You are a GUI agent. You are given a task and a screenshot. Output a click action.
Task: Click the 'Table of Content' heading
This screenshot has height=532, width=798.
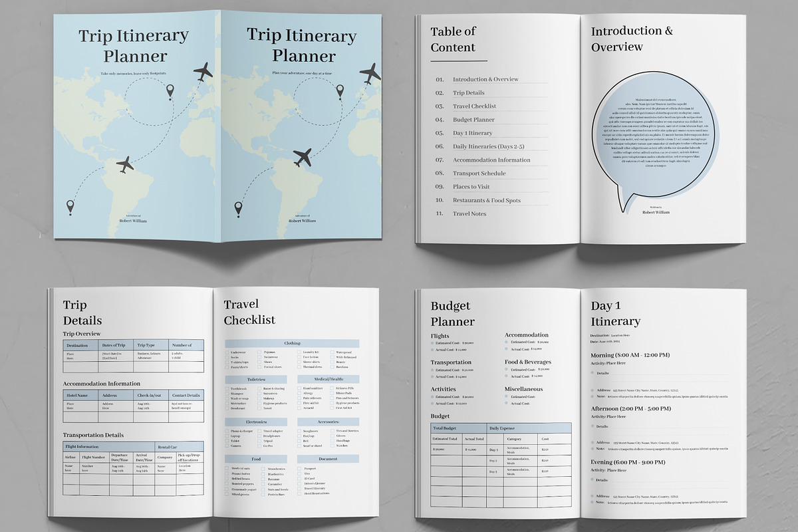pyautogui.click(x=453, y=39)
